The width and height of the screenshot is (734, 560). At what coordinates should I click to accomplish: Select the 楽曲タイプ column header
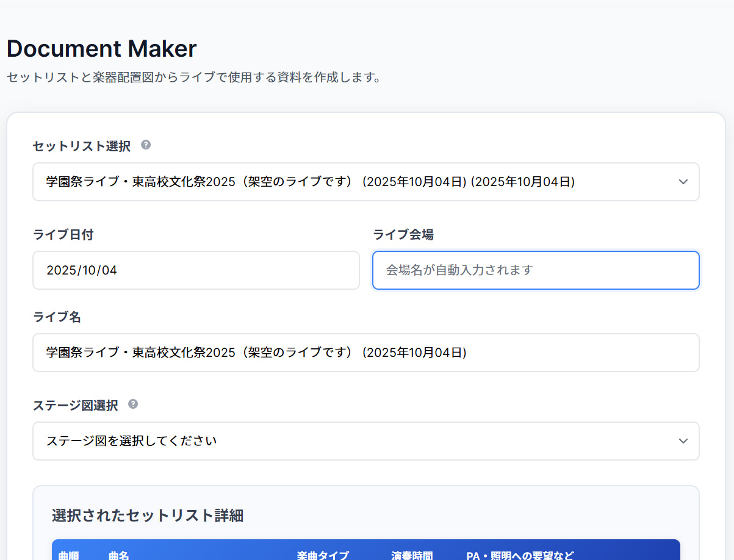tap(323, 555)
